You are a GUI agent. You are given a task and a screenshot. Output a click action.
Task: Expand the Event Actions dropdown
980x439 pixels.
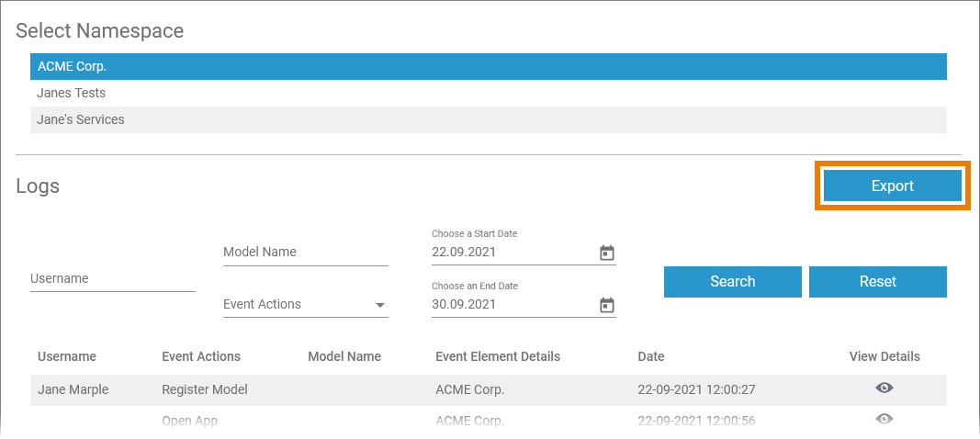(379, 305)
